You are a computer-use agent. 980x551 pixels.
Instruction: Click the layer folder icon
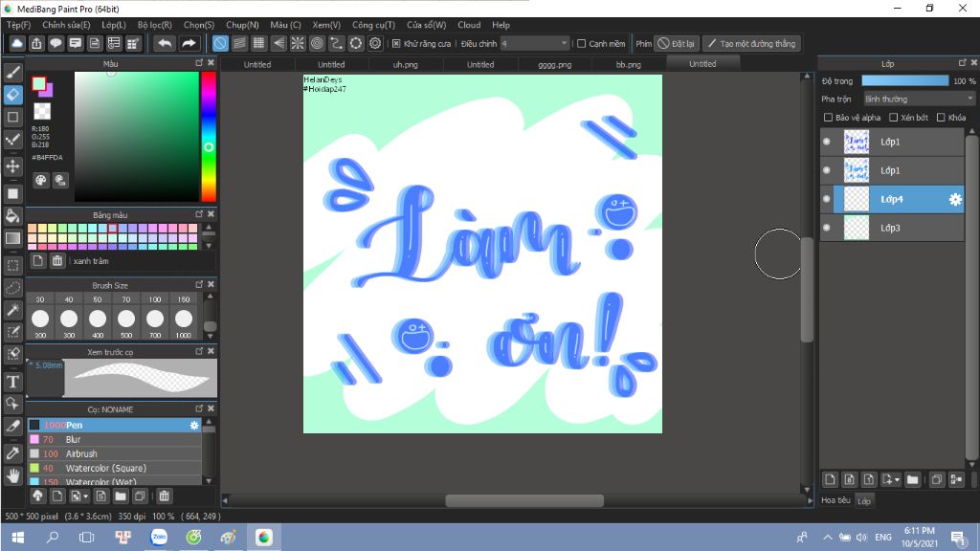tap(912, 480)
